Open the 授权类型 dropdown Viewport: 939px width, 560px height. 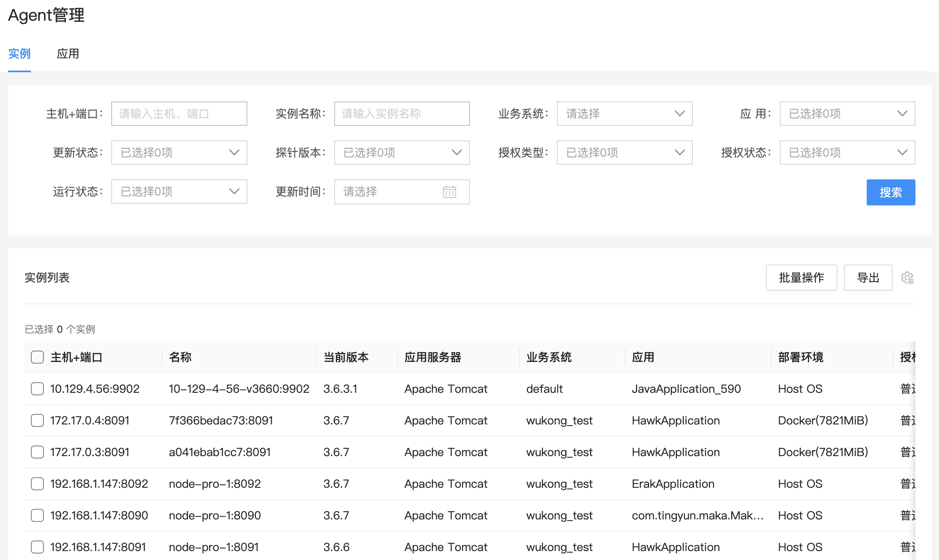point(625,153)
